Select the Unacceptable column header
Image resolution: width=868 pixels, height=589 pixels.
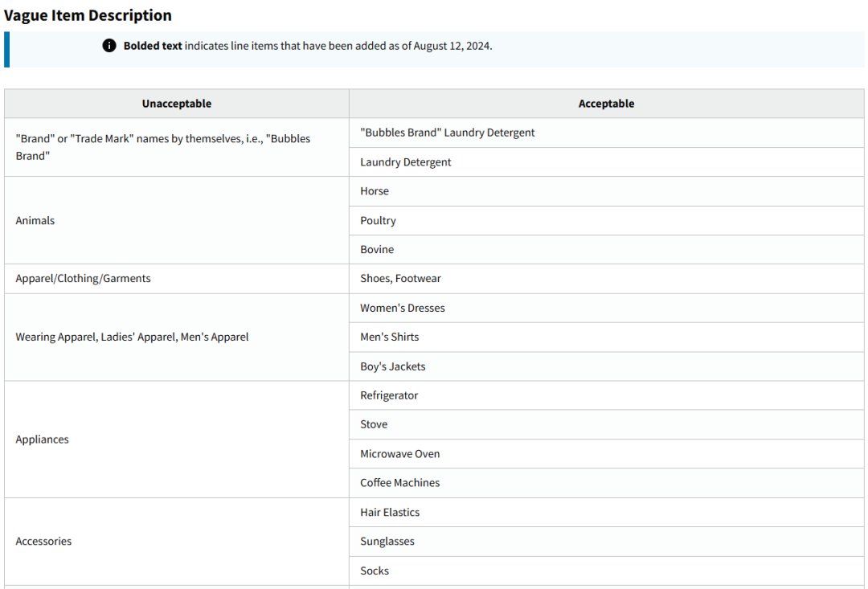pos(177,104)
